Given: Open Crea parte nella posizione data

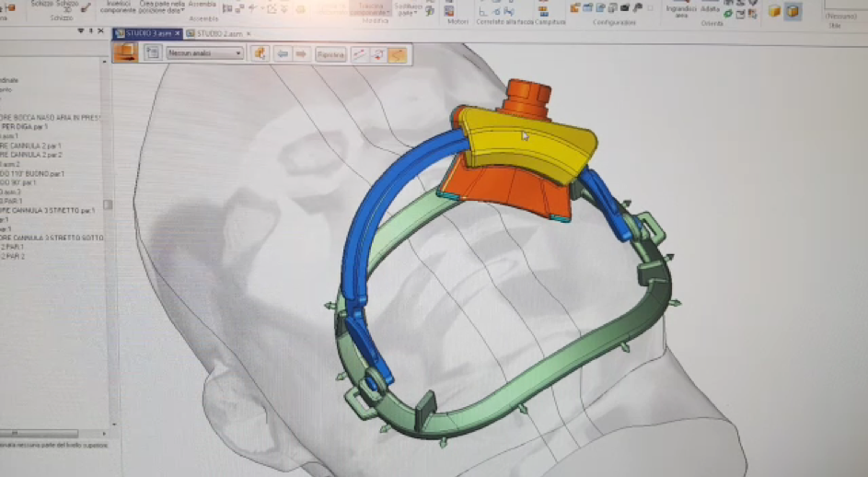Looking at the screenshot, I should click(x=162, y=6).
